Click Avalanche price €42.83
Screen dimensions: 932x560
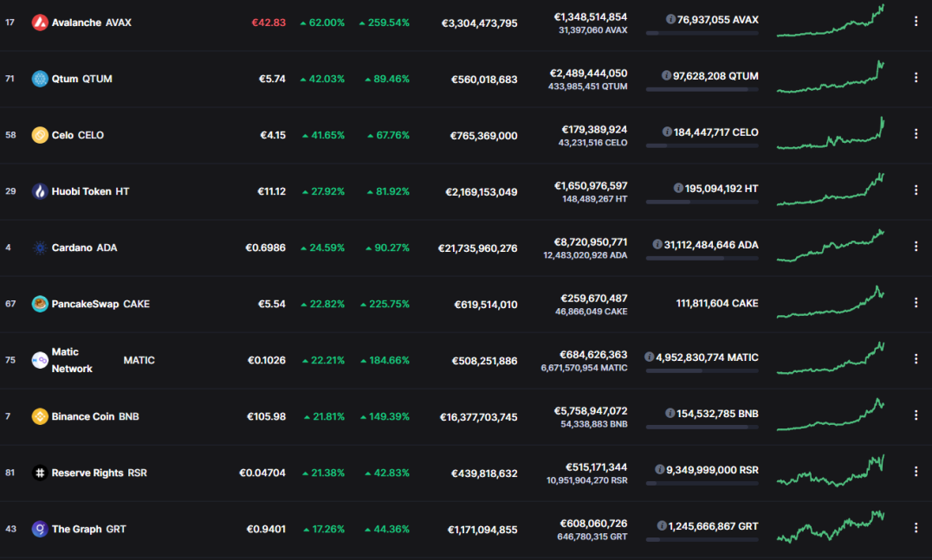click(x=269, y=23)
